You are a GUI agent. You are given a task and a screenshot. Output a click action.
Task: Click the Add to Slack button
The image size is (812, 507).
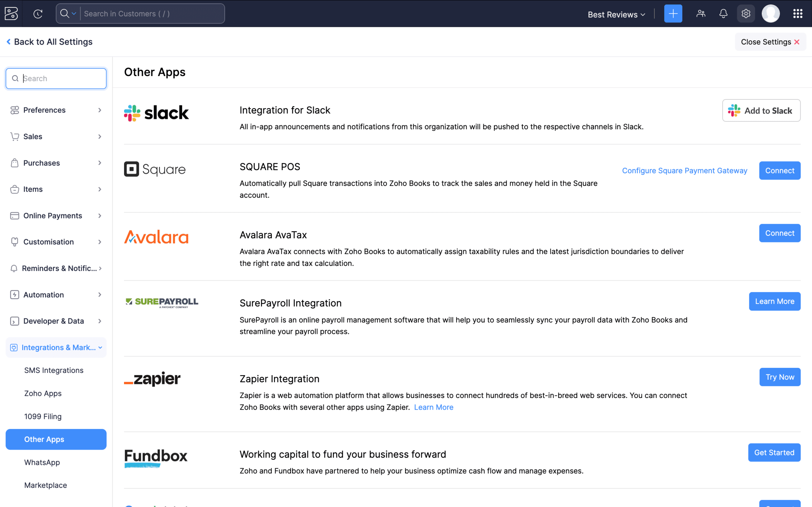761,110
